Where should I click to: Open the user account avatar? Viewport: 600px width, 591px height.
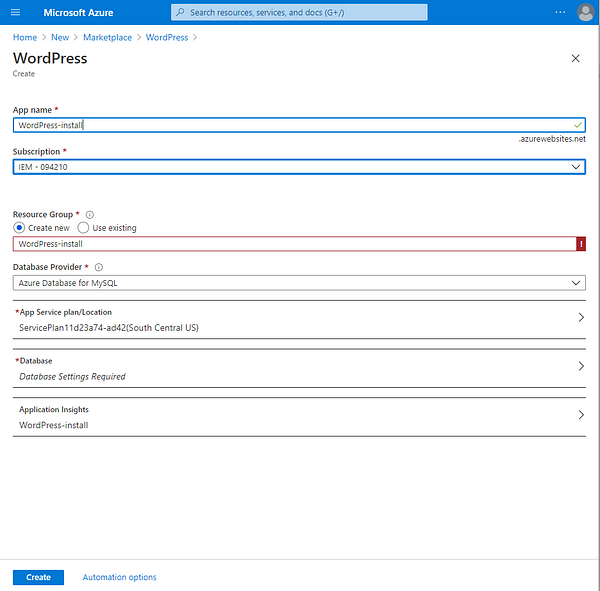pos(585,12)
